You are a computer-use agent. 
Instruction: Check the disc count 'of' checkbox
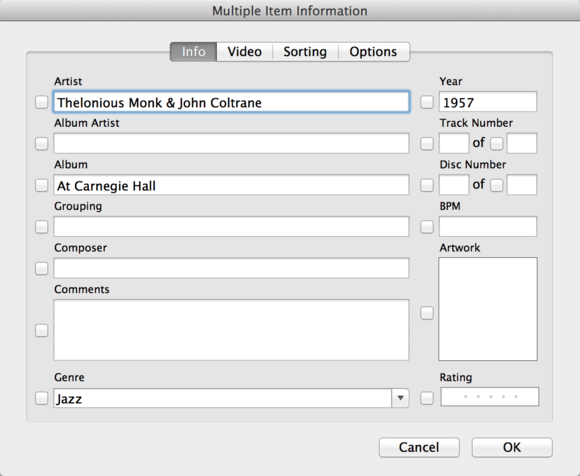pyautogui.click(x=496, y=185)
